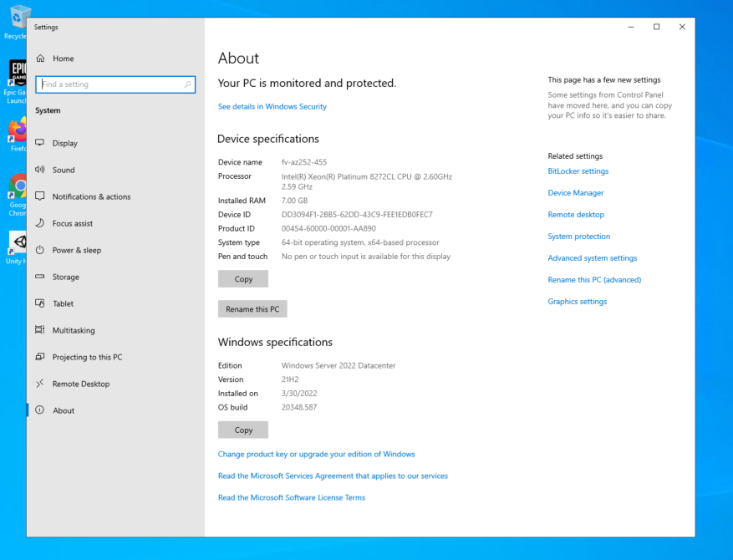Select Storage in the sidebar
Viewport: 733px width, 560px height.
pyautogui.click(x=115, y=277)
